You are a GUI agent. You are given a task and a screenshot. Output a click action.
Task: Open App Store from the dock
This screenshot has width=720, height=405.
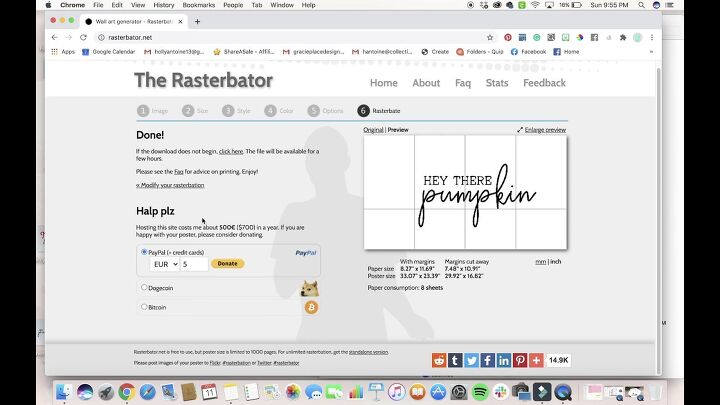click(x=438, y=392)
